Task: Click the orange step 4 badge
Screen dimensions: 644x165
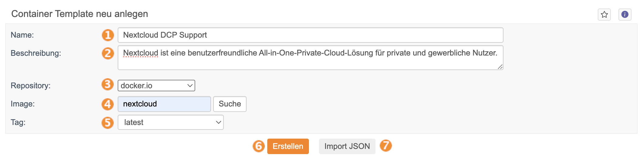Action: coord(107,104)
